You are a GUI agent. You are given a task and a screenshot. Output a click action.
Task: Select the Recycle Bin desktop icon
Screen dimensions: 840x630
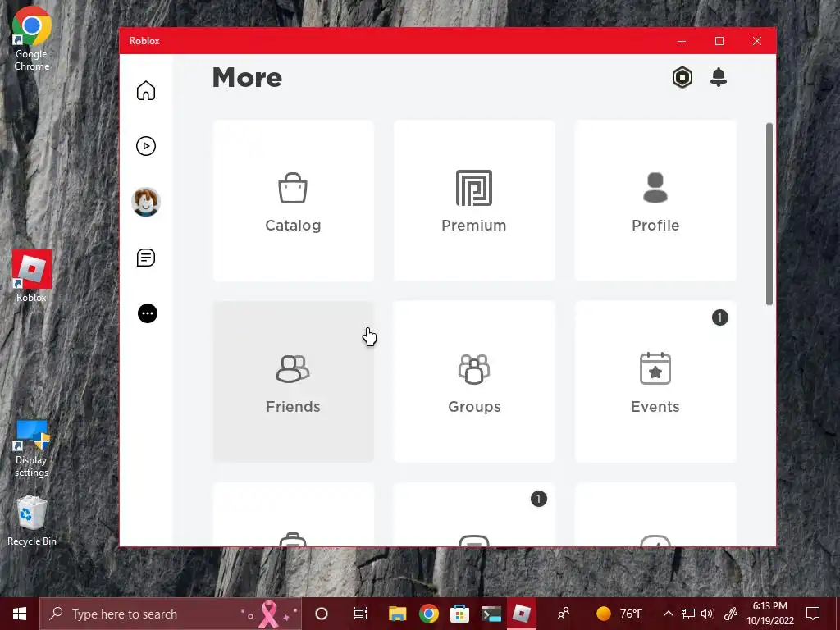[x=32, y=521]
